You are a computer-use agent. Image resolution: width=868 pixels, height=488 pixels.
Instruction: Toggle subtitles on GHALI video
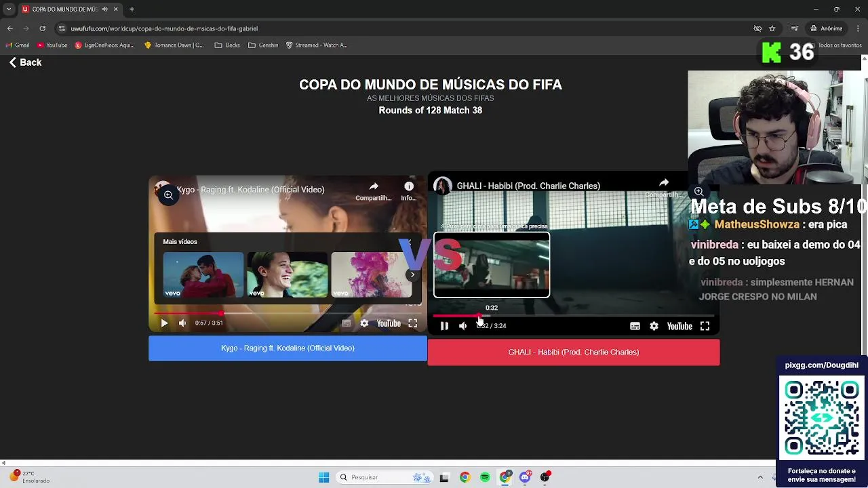(x=635, y=326)
